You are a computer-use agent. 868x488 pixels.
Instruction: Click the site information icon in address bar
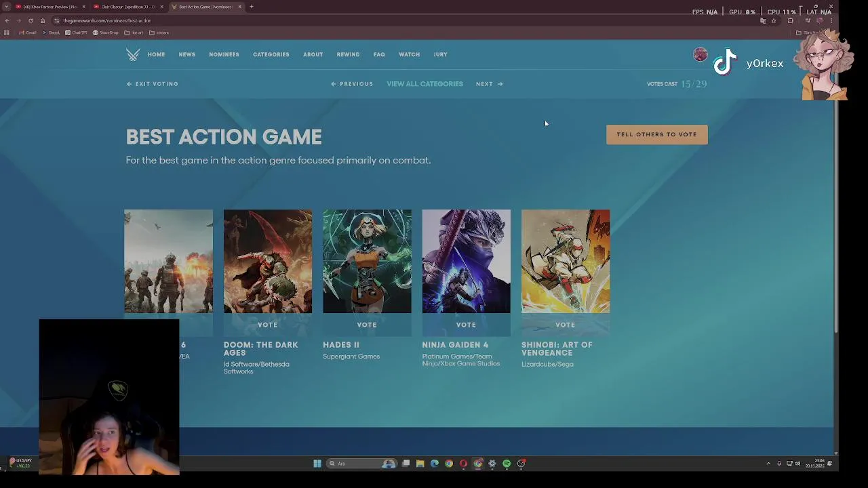tap(57, 20)
